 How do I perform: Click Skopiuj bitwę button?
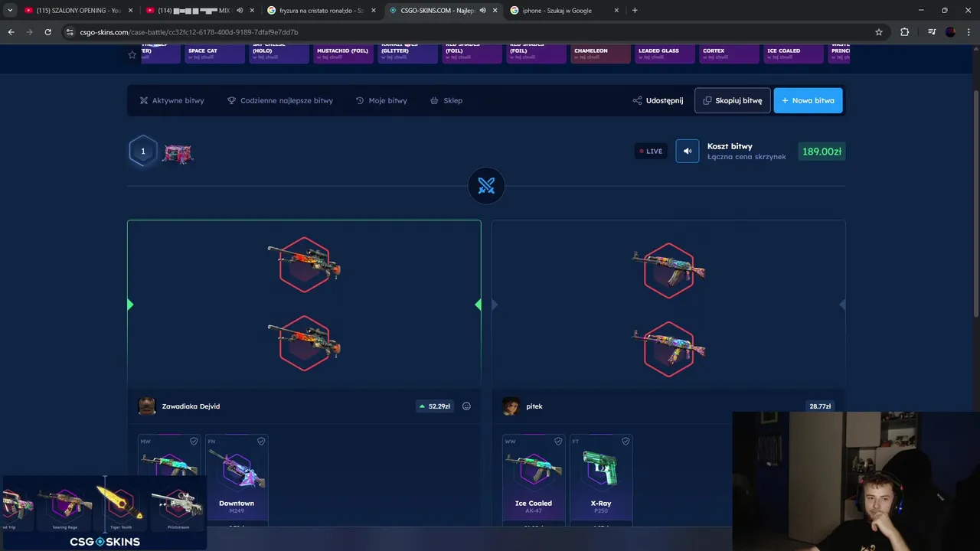[x=733, y=100]
